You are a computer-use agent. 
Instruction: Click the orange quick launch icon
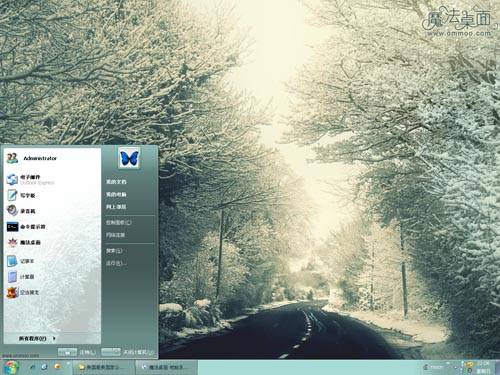click(x=57, y=367)
